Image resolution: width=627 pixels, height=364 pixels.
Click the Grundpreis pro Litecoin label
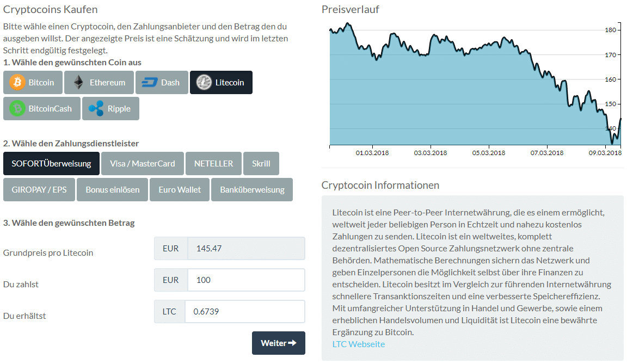pyautogui.click(x=48, y=252)
